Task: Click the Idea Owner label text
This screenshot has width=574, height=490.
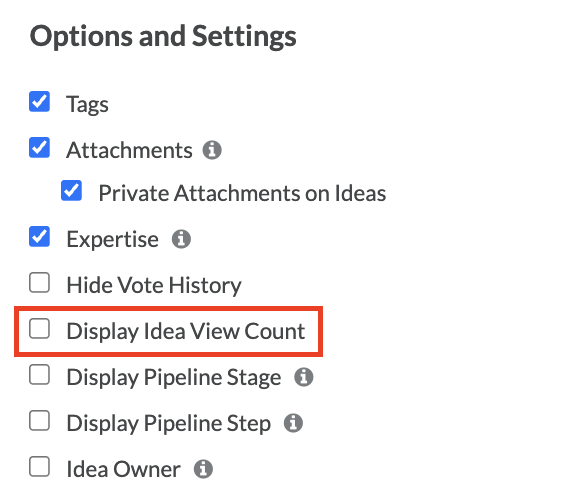Action: tap(123, 469)
